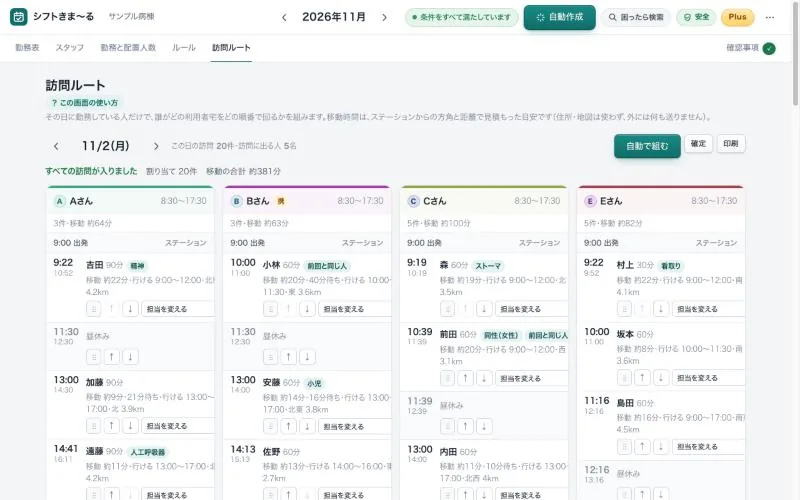Move Bさん's 昼休み up with its arrow
Viewport: 800px width, 500px height.
[289, 357]
